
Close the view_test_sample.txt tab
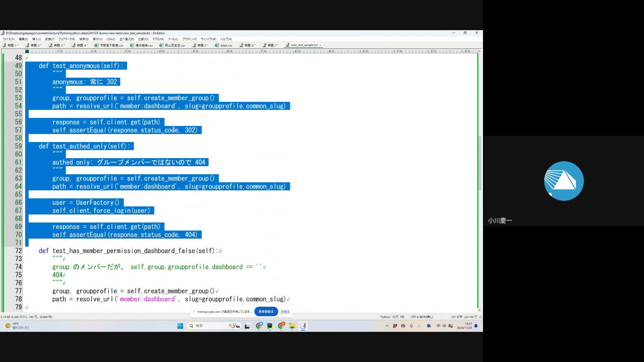pyautogui.click(x=320, y=45)
